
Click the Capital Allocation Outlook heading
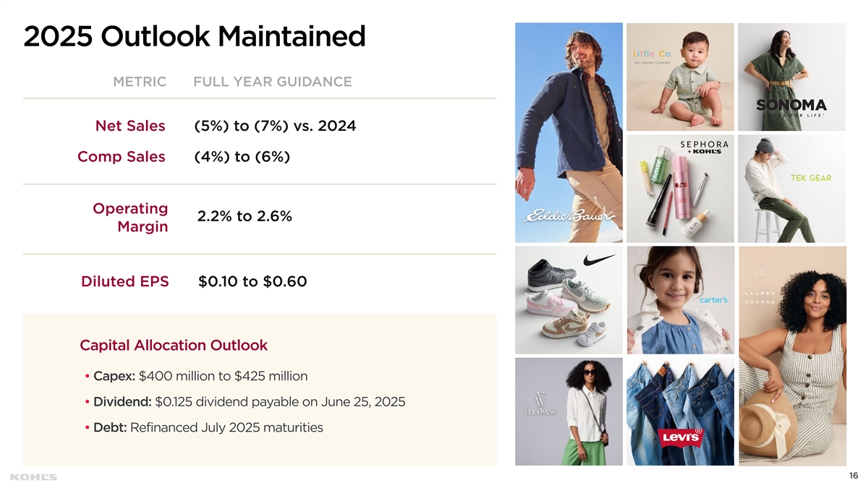(x=174, y=346)
